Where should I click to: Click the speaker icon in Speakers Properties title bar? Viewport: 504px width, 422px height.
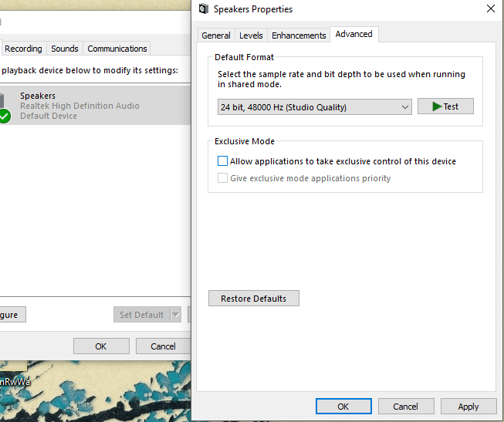pyautogui.click(x=203, y=9)
